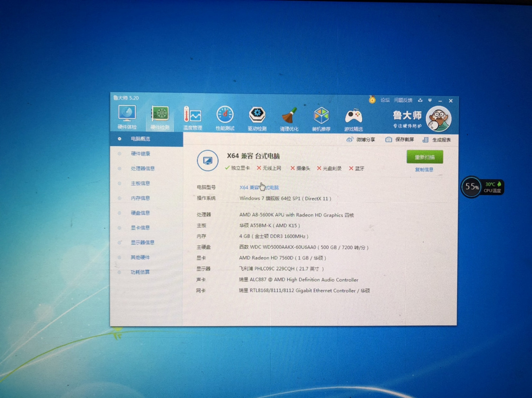
Task: Select the 4 GB 金士顿 DDR3 1600MHz text
Action: click(274, 236)
